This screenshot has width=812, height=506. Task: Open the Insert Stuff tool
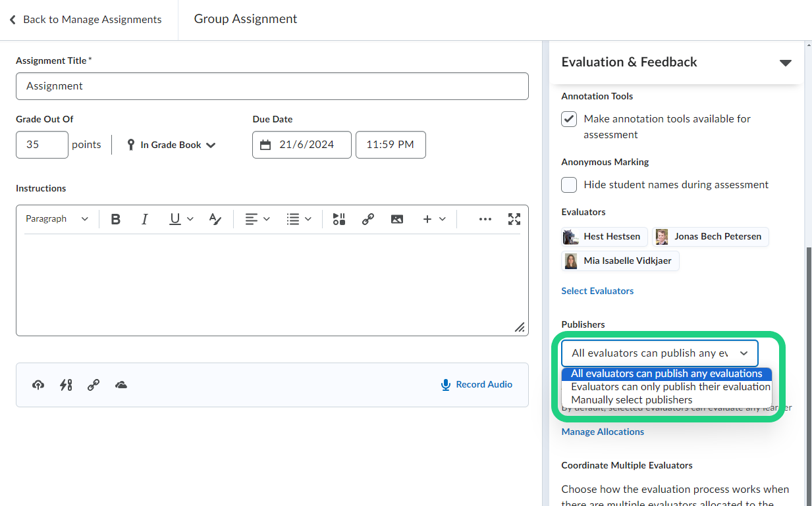338,218
